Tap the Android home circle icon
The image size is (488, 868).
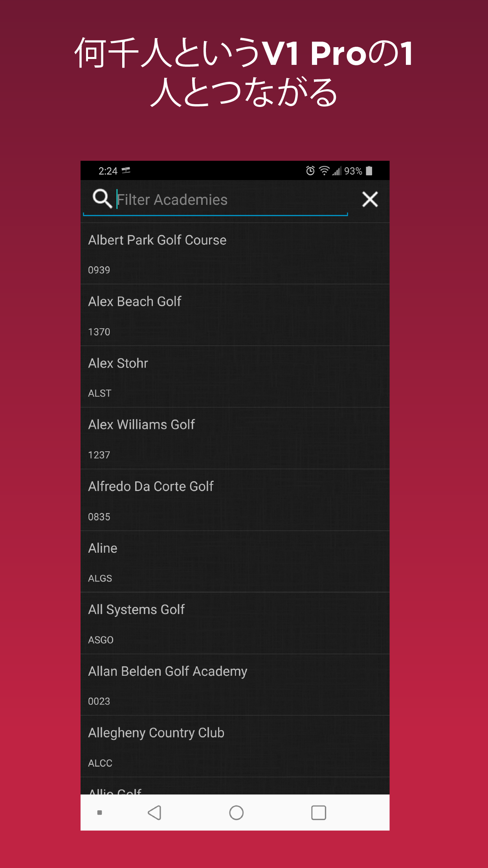(x=236, y=813)
